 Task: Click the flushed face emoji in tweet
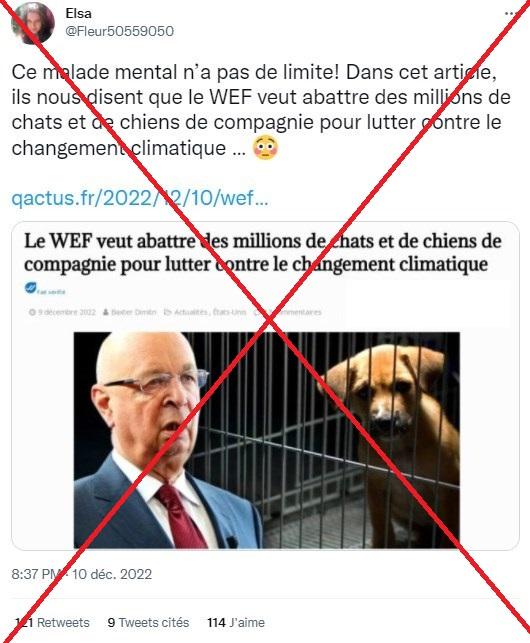click(265, 148)
